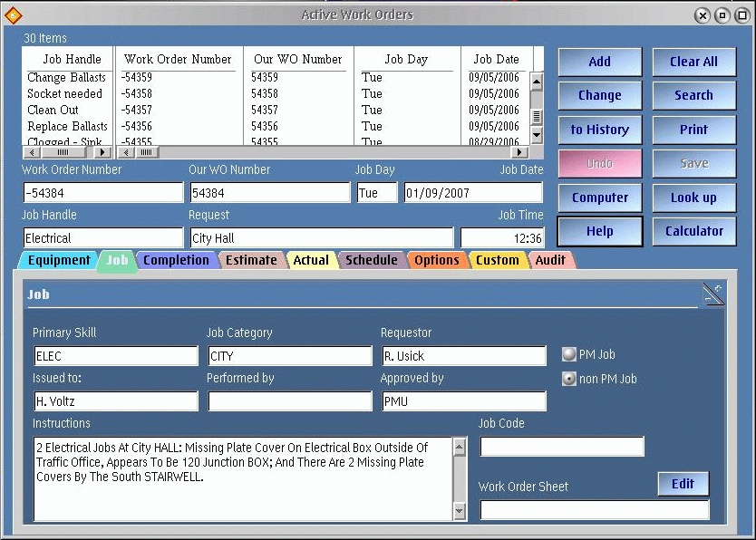Viewport: 756px width, 540px height.
Task: Click the Print button
Action: pyautogui.click(x=693, y=130)
